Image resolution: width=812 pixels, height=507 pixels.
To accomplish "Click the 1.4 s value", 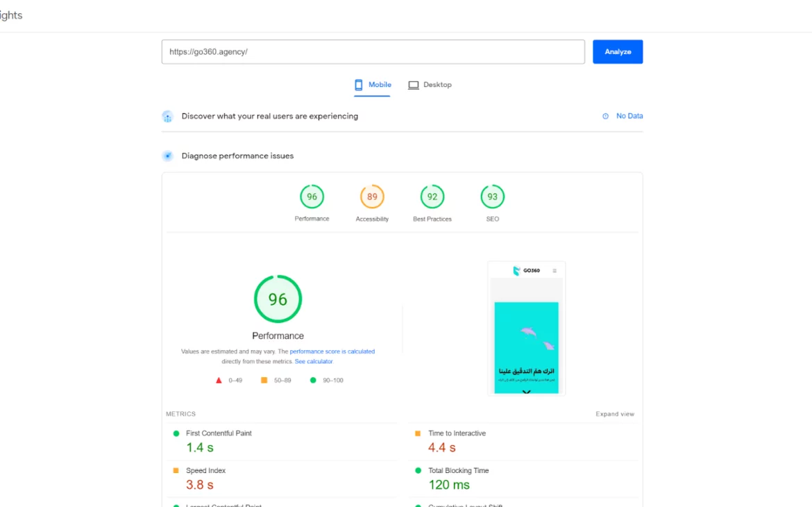I will (x=200, y=447).
